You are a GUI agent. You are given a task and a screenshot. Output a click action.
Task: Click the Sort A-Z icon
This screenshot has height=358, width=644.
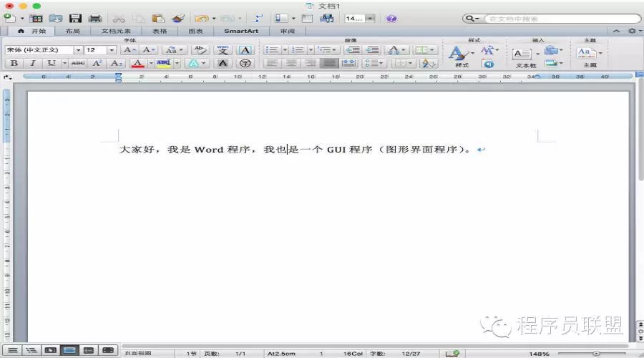coord(429,63)
